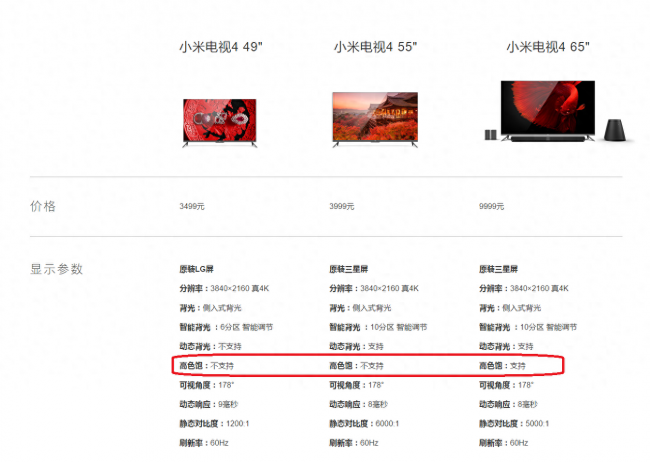Click 高色域:不支持 for the 55" model
This screenshot has height=462, width=650.
(356, 366)
